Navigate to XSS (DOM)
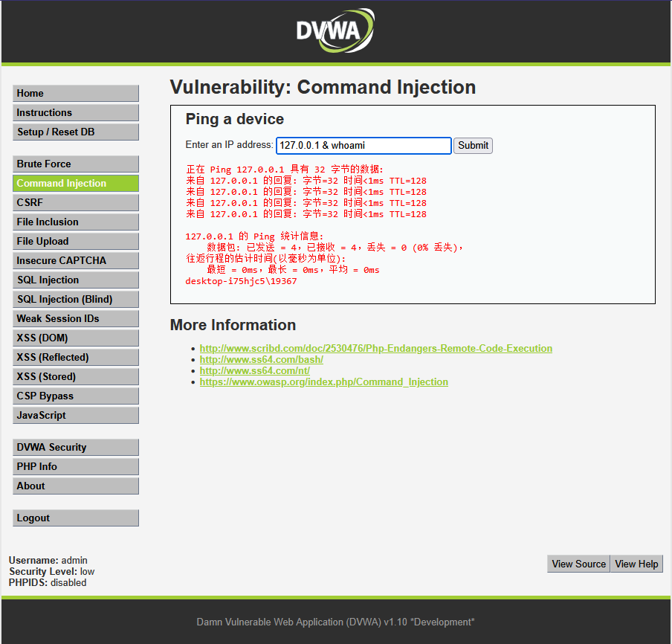The height and width of the screenshot is (644, 672). [x=76, y=338]
